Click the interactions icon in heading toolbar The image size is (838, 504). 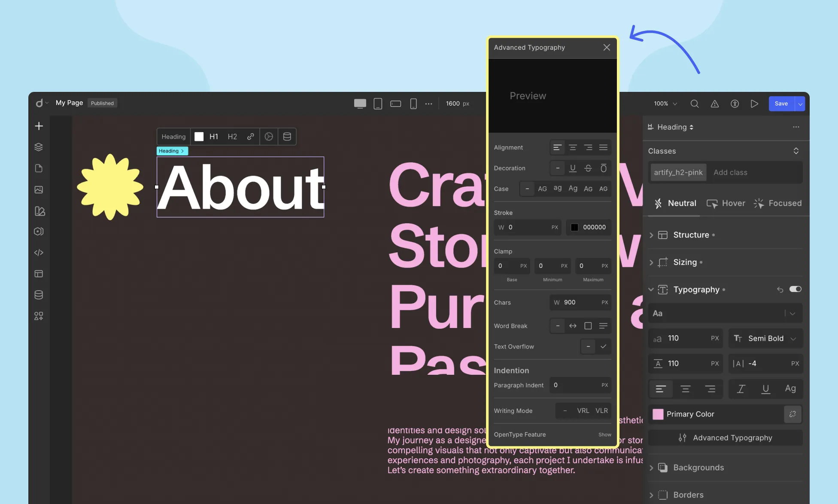269,137
